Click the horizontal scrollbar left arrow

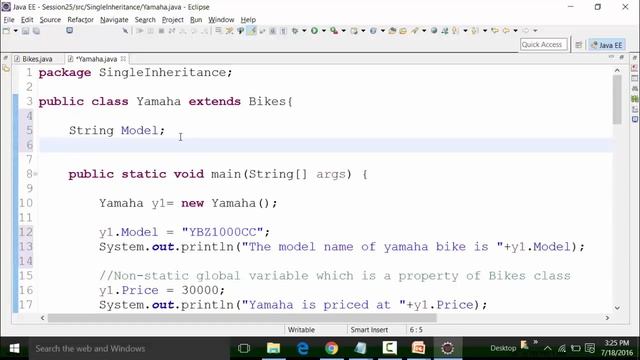(x=42, y=318)
